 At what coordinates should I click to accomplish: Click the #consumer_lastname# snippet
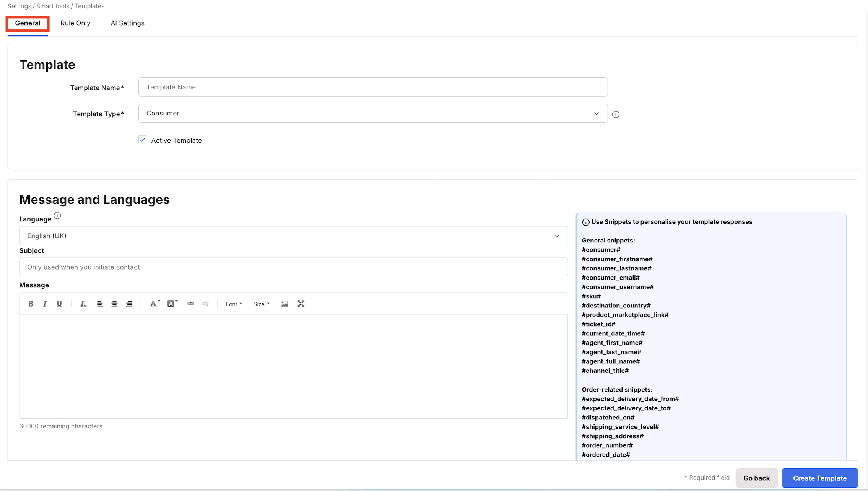(616, 268)
